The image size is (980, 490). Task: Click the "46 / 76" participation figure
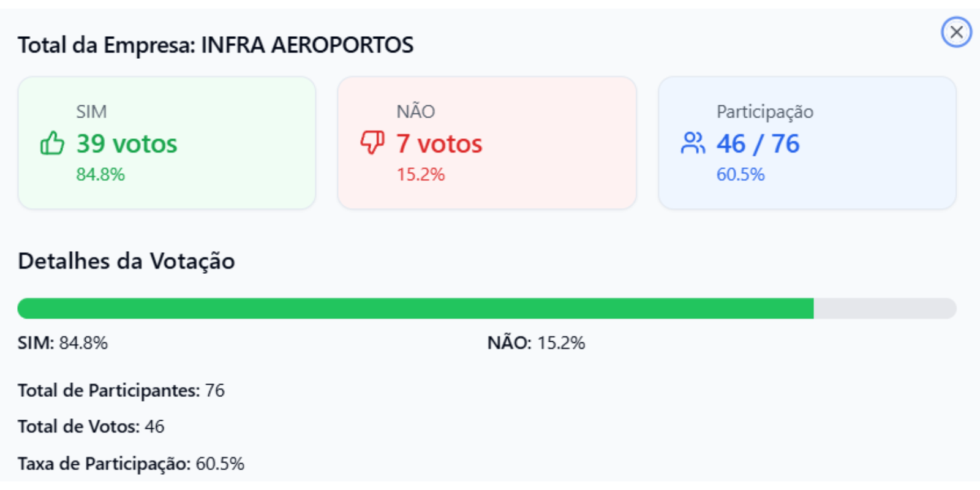coord(758,144)
